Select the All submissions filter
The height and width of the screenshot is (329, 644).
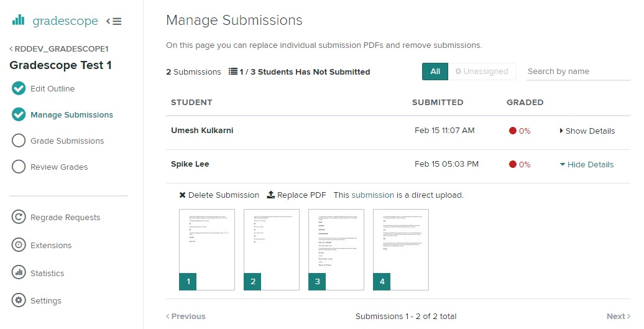435,72
